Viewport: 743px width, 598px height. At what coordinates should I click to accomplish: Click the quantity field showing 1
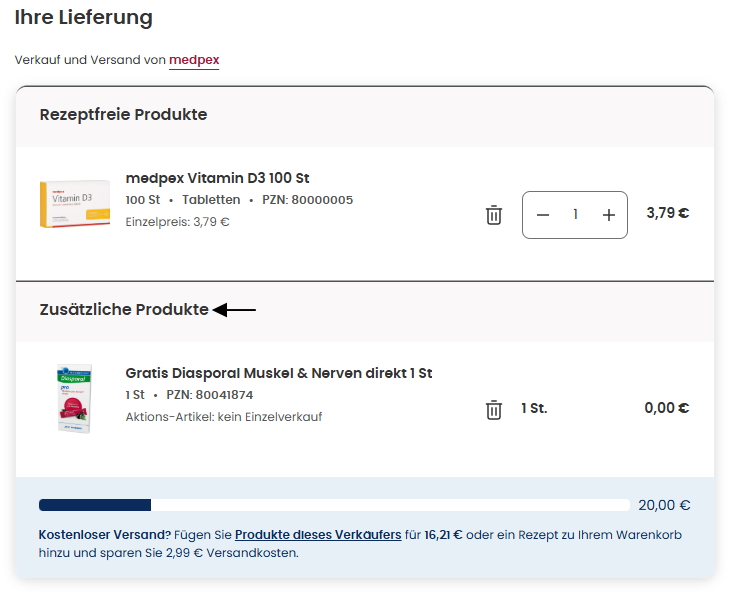(x=575, y=215)
